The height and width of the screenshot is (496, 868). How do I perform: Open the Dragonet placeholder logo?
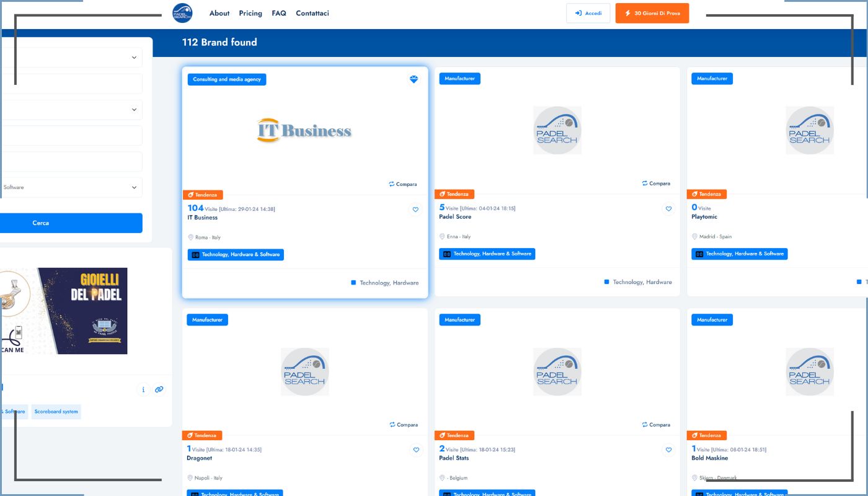(x=304, y=371)
